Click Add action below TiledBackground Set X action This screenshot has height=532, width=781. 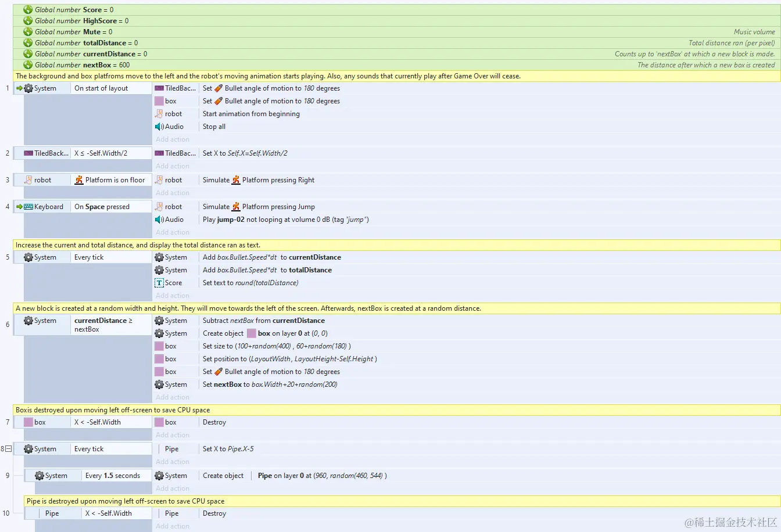(173, 166)
